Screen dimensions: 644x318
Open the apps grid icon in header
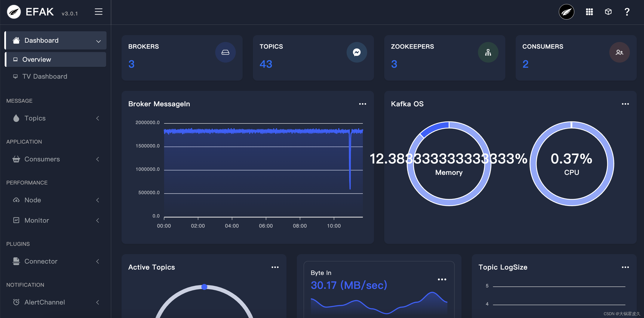point(589,12)
